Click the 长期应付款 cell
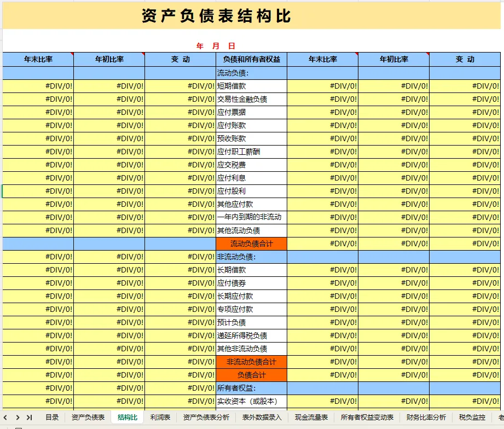Viewport: 504px width, 429px height. pos(251,296)
